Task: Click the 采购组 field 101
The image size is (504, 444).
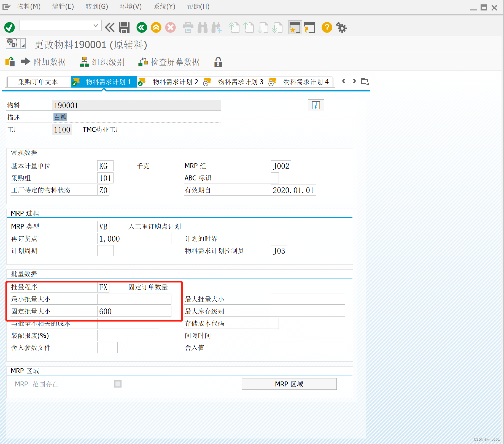Action: (x=105, y=178)
